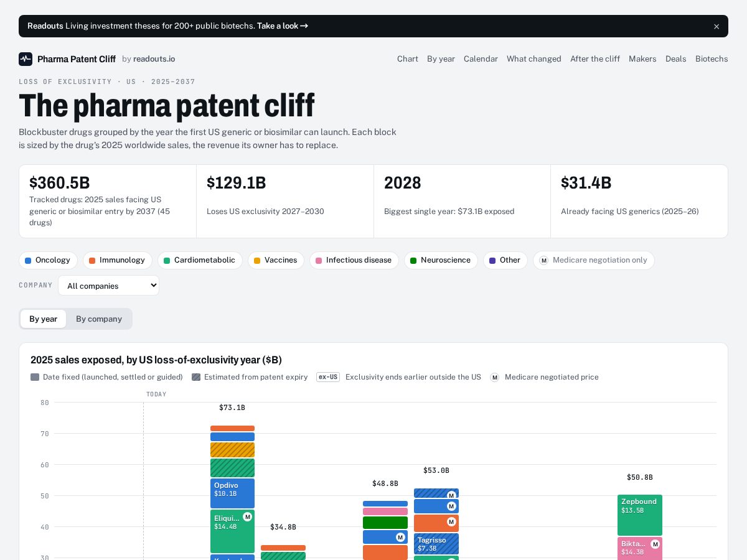The width and height of the screenshot is (747, 560).
Task: Click the M badge on the orange block under $53.0B
Action: tap(451, 522)
